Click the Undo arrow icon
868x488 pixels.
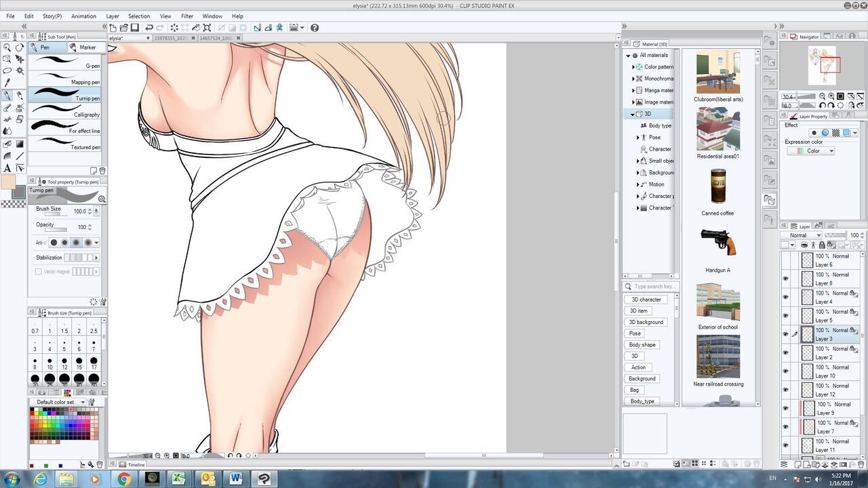(149, 28)
